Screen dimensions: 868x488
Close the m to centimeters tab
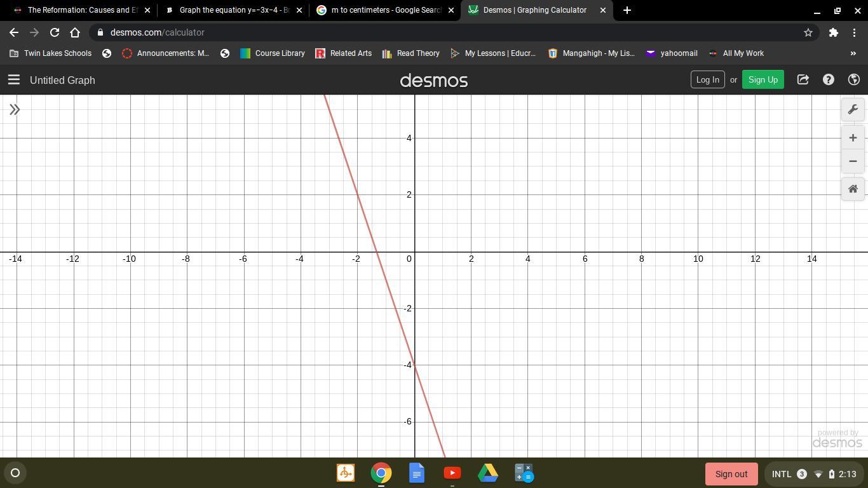point(451,10)
